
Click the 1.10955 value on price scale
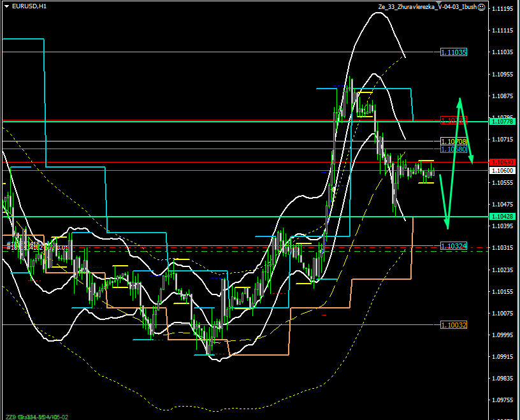click(x=502, y=74)
